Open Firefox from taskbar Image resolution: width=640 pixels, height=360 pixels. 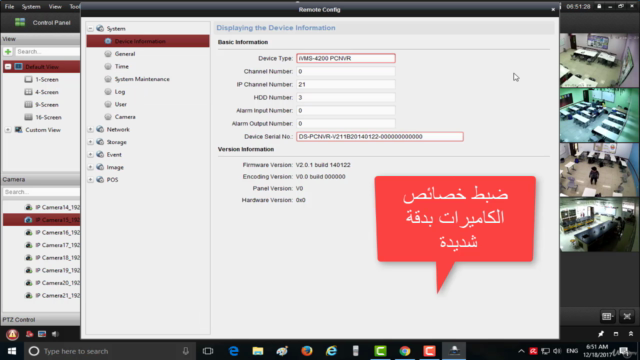[307, 351]
